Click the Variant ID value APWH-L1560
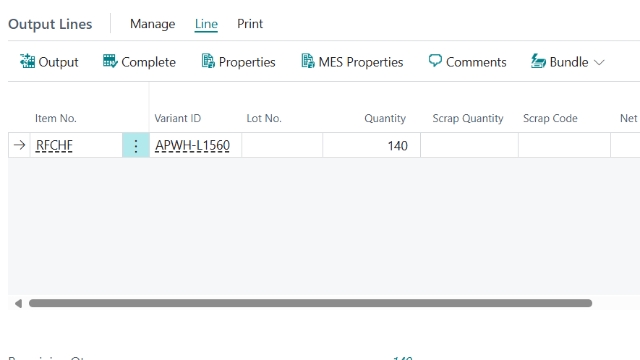 192,145
